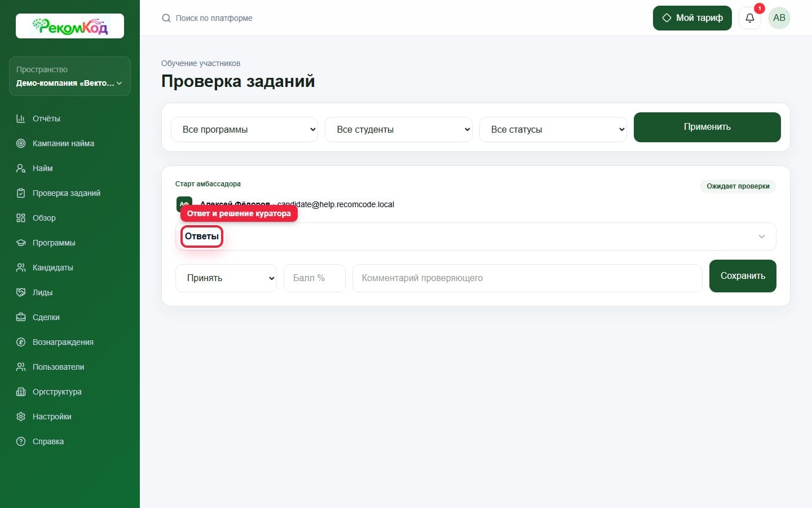Focus the Балл % input field
Viewport: 812px width, 508px height.
point(315,278)
